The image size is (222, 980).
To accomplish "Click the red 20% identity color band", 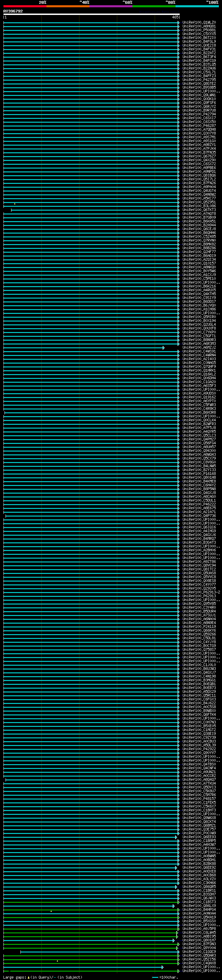I will click(25, 6).
